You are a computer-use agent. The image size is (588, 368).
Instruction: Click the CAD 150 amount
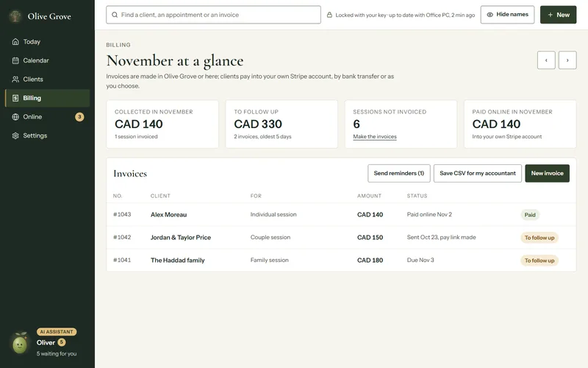370,237
